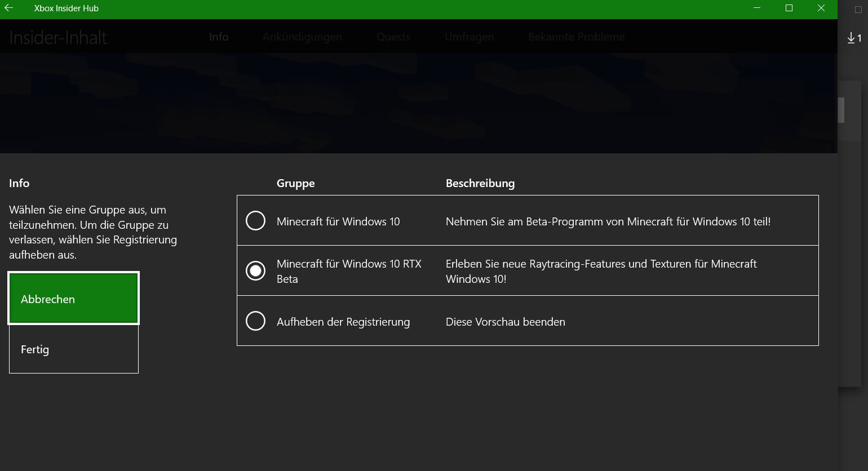Screen dimensions: 868x471
Task: Click the download indicator in background window
Action: pos(854,38)
